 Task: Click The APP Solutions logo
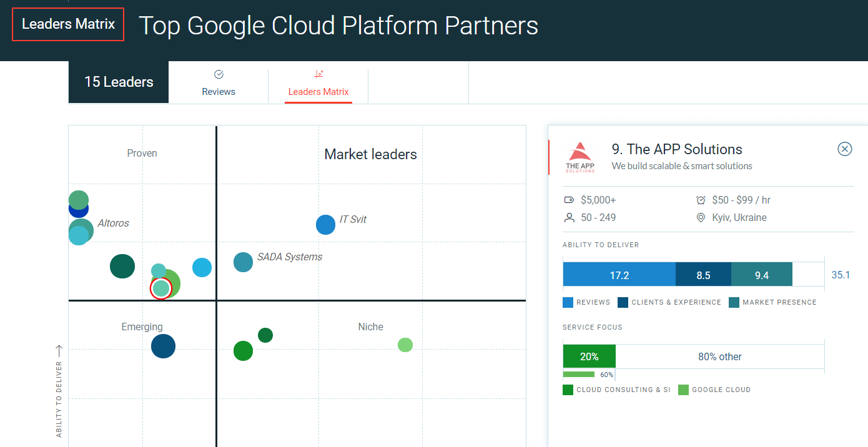point(581,157)
